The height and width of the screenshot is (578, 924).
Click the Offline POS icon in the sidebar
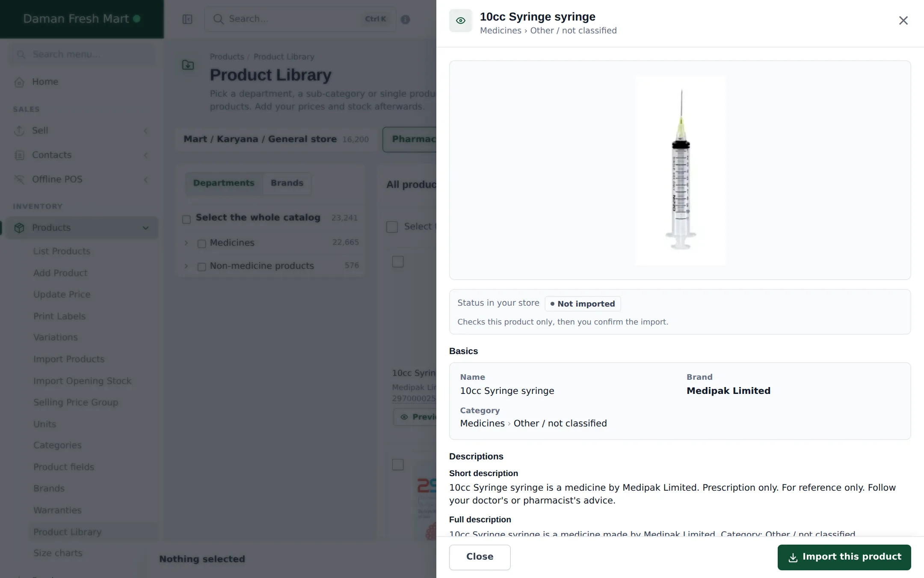19,180
